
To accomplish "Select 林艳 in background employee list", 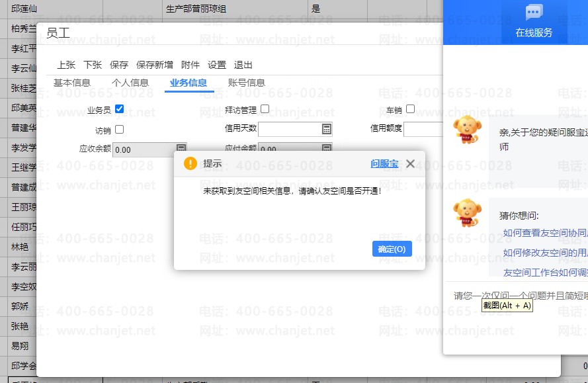I will [20, 247].
